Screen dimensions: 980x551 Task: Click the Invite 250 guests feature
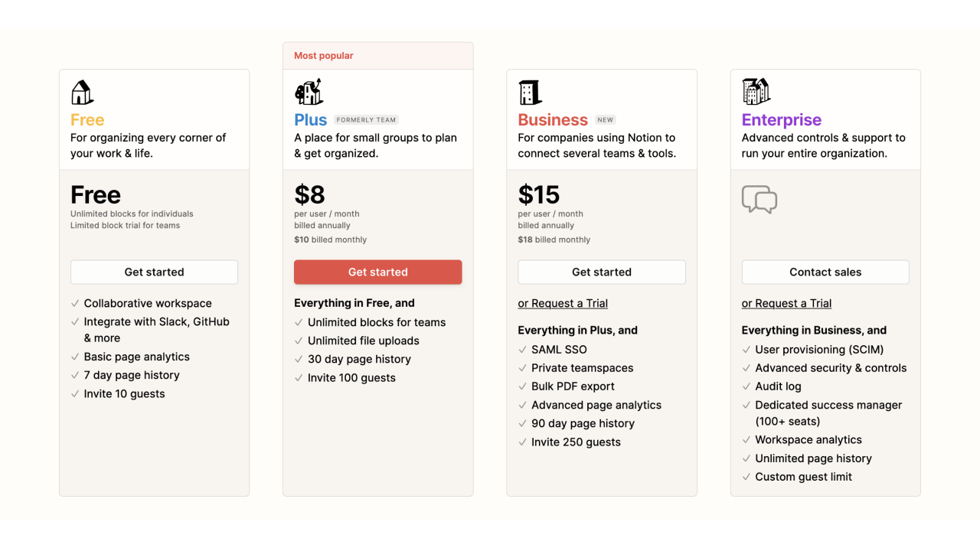point(576,442)
